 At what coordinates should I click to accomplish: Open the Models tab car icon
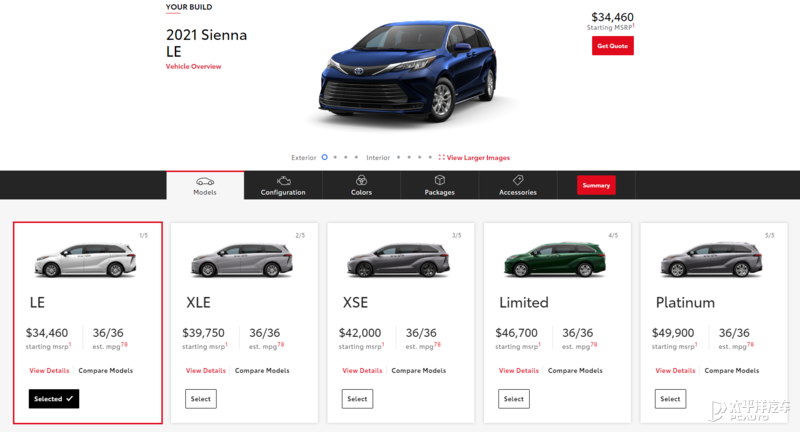pyautogui.click(x=205, y=181)
